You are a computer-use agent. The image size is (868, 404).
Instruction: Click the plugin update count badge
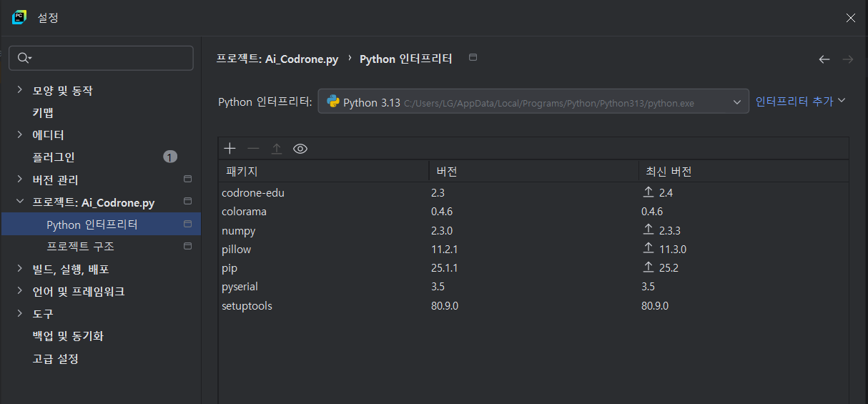click(170, 157)
